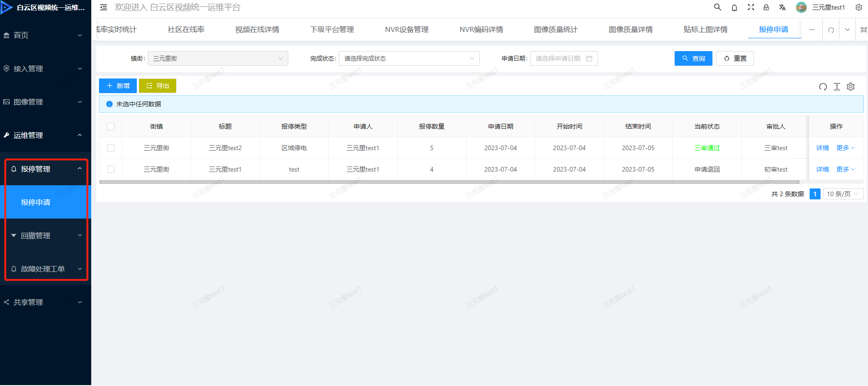Open the 10 条/页 page size dropdown

click(843, 194)
